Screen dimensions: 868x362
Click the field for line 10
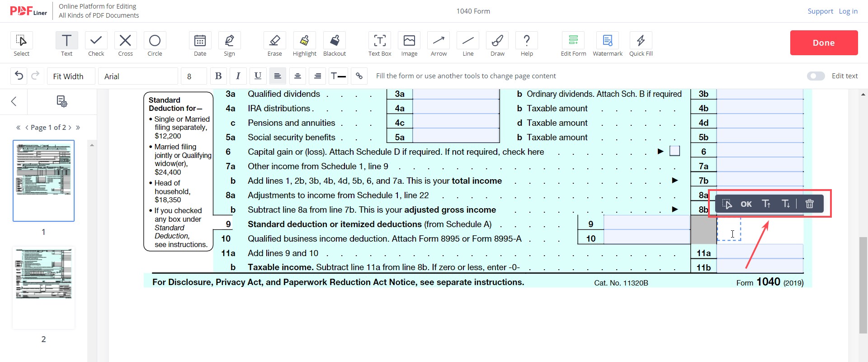646,237
